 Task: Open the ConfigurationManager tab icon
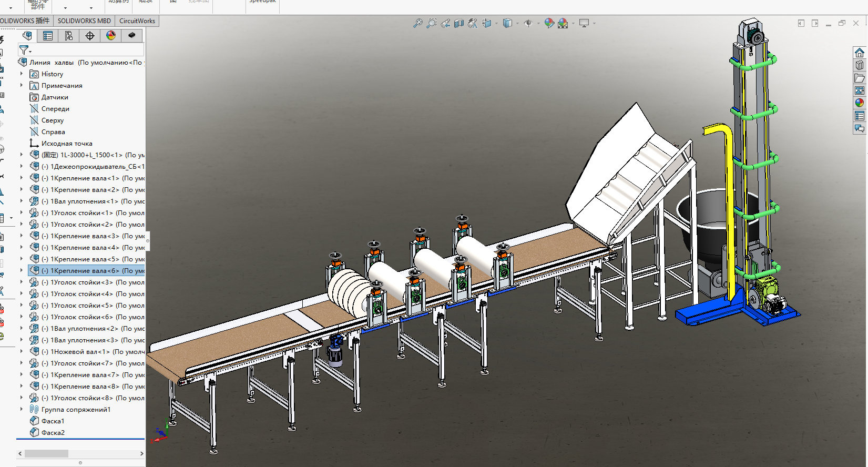pos(69,36)
